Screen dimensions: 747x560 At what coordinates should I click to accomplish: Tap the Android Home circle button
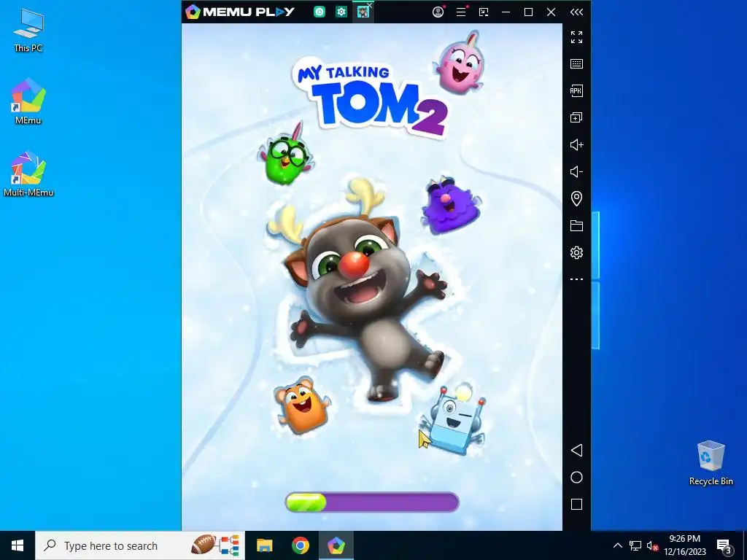[x=576, y=477]
